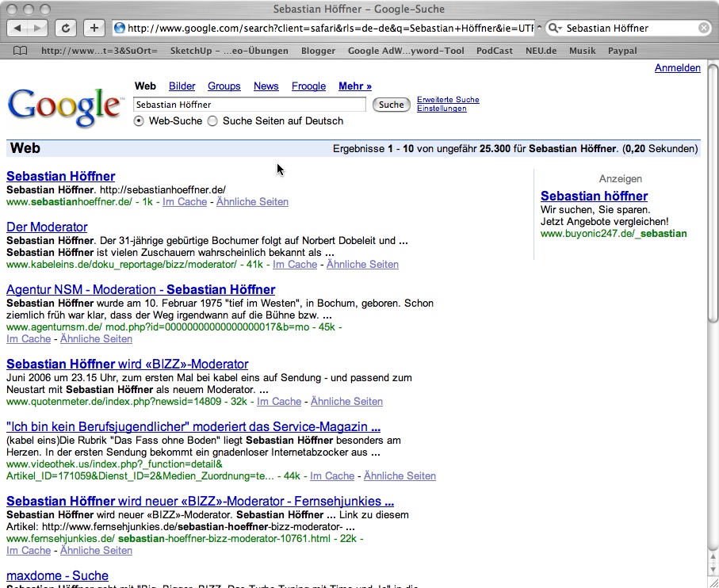Open the http://www…t=3&SuOrt= bookmark

click(x=99, y=51)
